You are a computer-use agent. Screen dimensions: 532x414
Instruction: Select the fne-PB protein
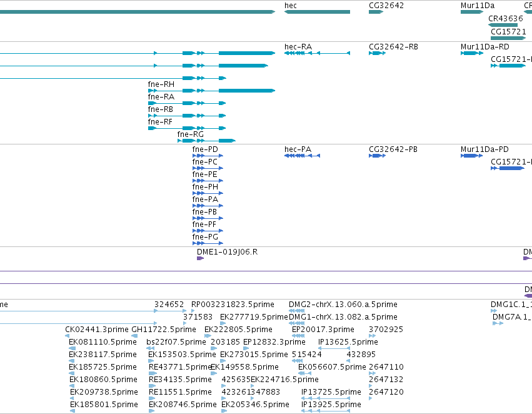coord(208,218)
